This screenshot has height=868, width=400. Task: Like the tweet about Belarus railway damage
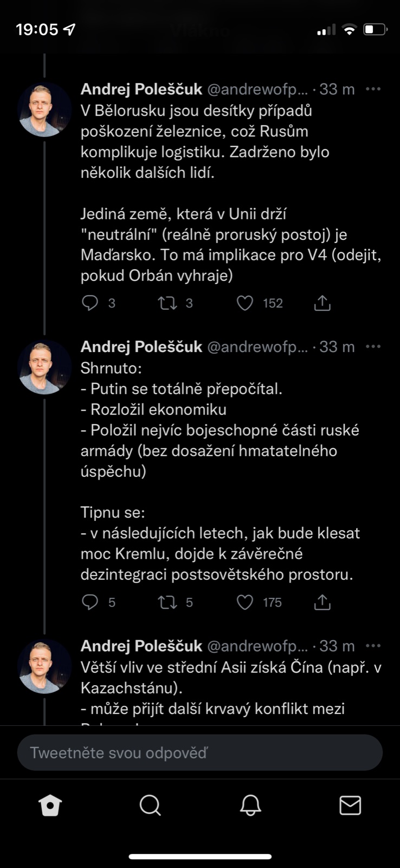(x=245, y=303)
